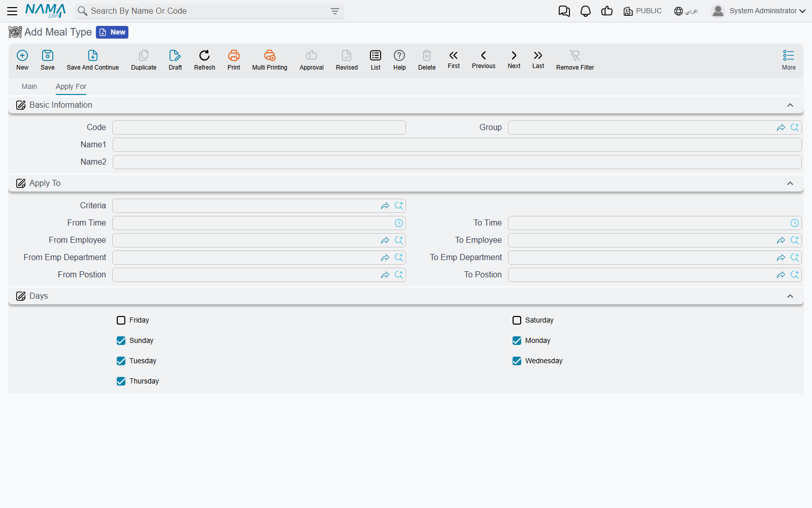Click the Name2 input field
Image resolution: width=812 pixels, height=508 pixels.
click(x=457, y=162)
